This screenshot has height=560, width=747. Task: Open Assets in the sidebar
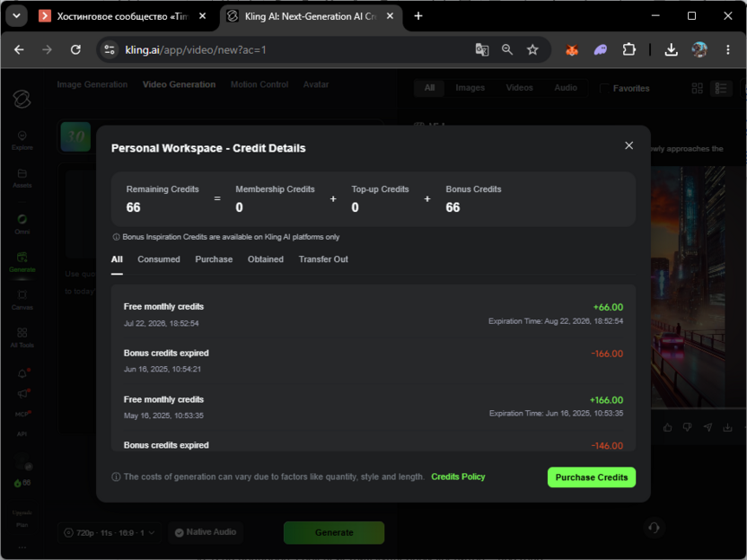(x=22, y=178)
